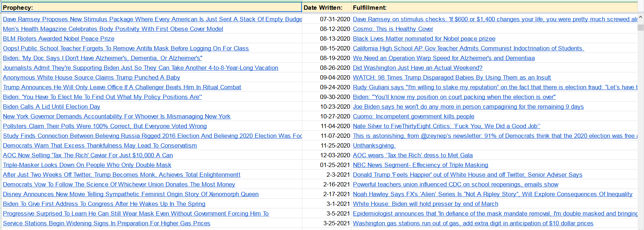Open 'Epidemiologist announces' mask mandate link
This screenshot has width=644, height=230.
[495, 214]
